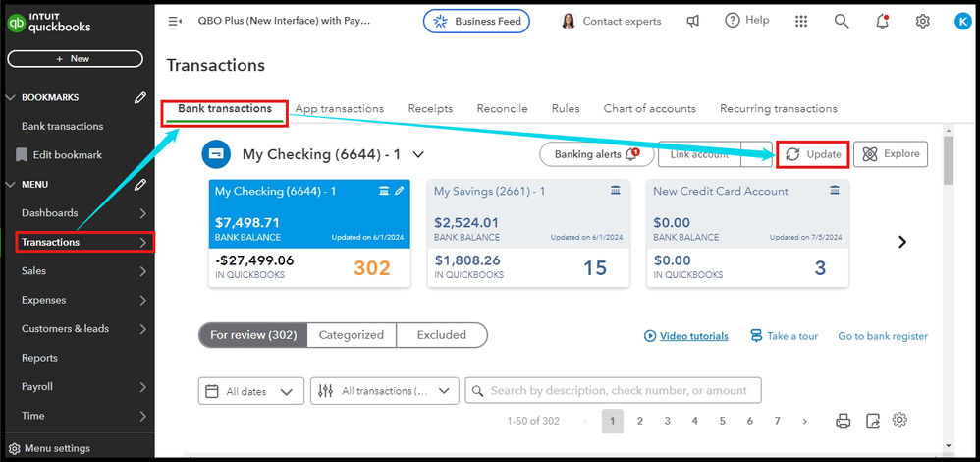
Task: Go to next page using the arrow
Action: coord(805,422)
